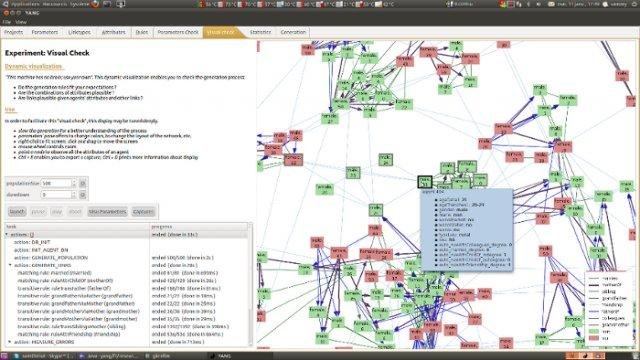Click the date and time indicator
This screenshot has width=640, height=360.
pos(579,4)
